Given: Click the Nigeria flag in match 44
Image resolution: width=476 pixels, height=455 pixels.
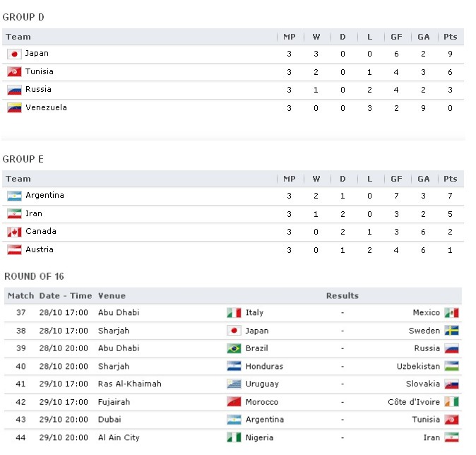Looking at the screenshot, I should (x=234, y=438).
